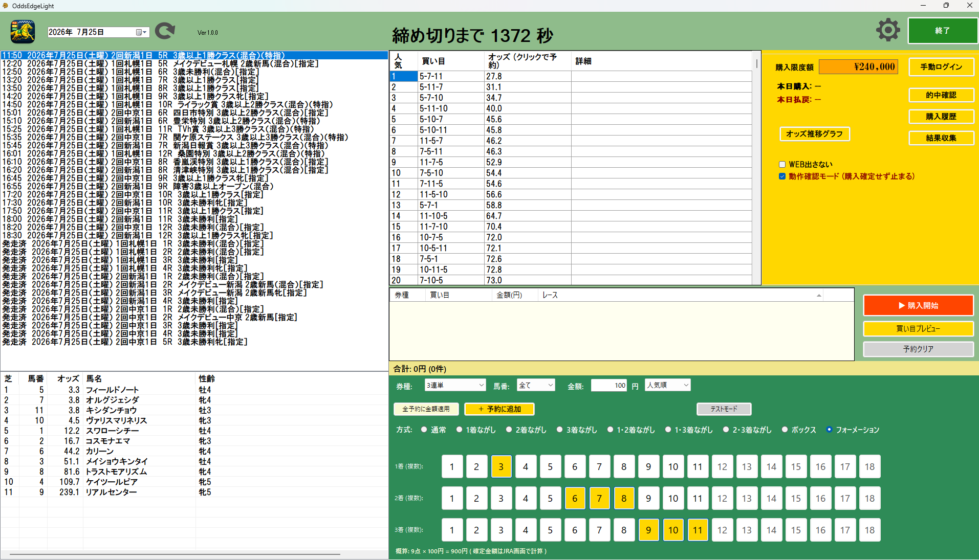
Task: Toggle the 動作確認モード checkbox
Action: [782, 176]
